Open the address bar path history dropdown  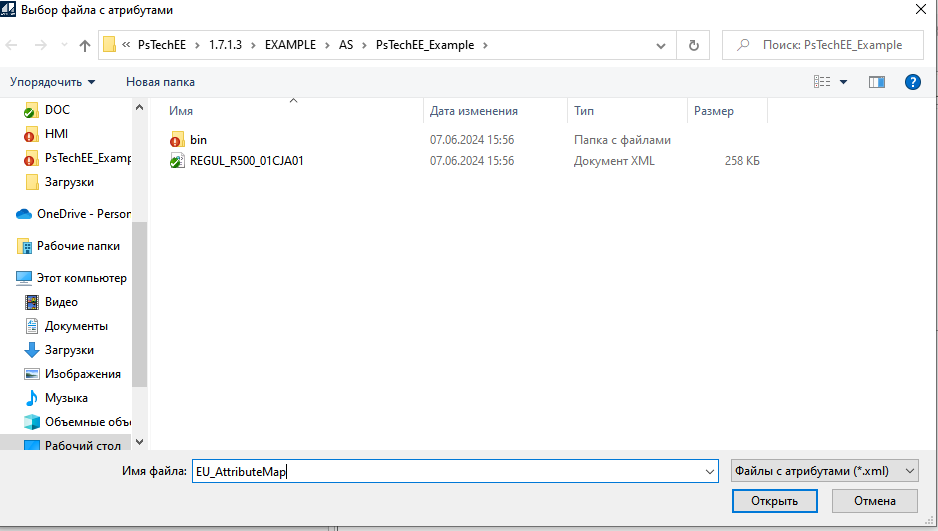pyautogui.click(x=660, y=45)
